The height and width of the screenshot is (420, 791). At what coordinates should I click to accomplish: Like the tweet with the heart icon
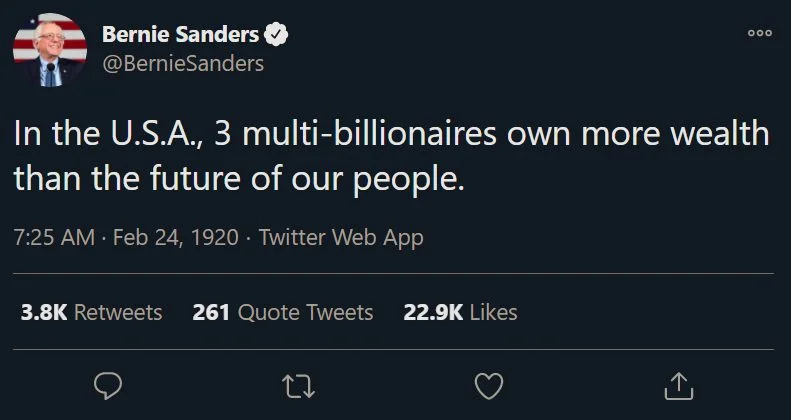487,384
